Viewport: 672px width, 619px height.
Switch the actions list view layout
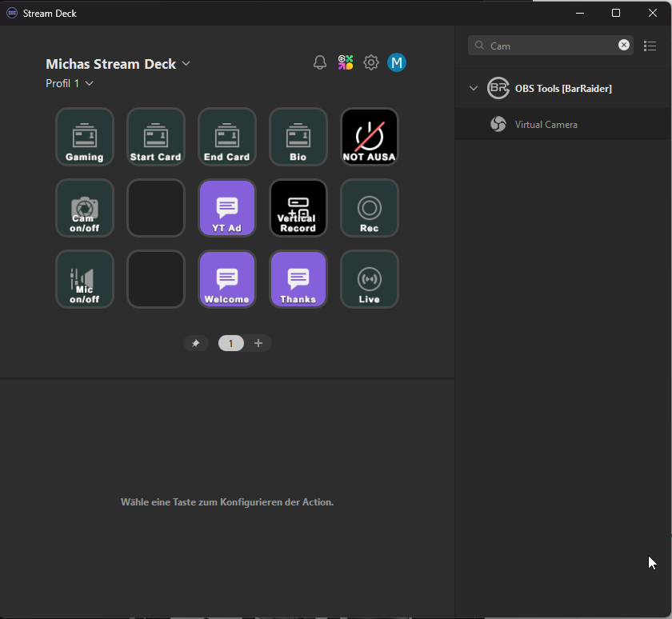point(650,46)
